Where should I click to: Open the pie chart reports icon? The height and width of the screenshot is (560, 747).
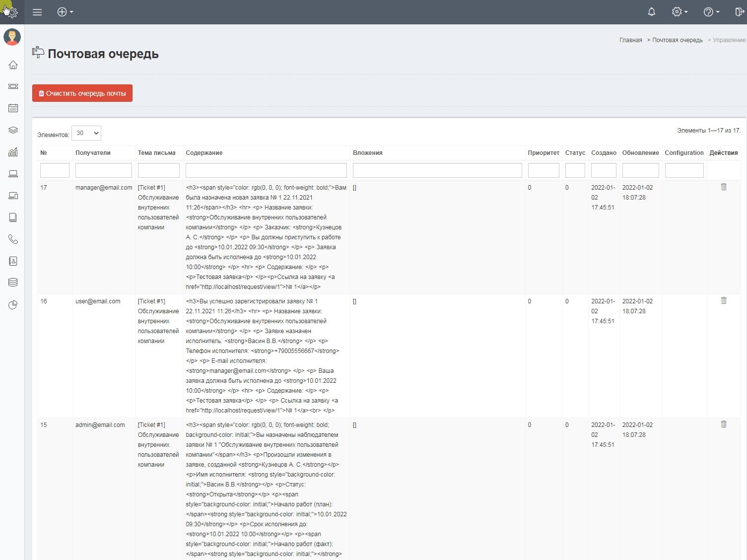[13, 305]
